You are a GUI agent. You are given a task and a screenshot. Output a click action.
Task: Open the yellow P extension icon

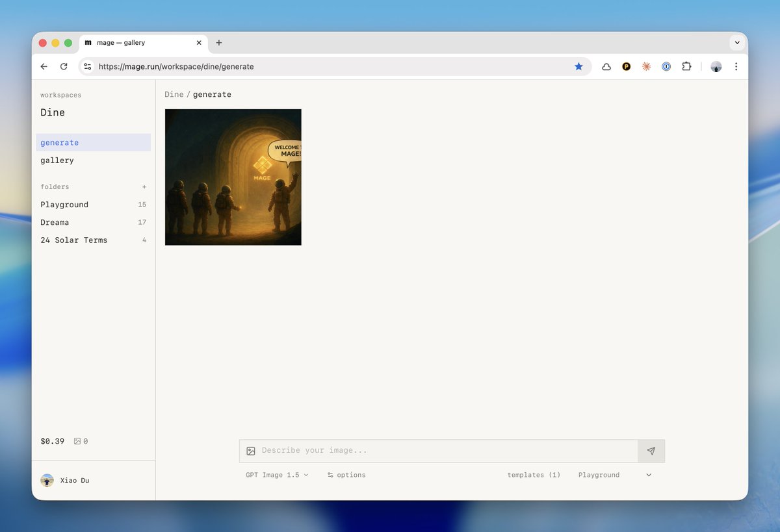tap(627, 66)
